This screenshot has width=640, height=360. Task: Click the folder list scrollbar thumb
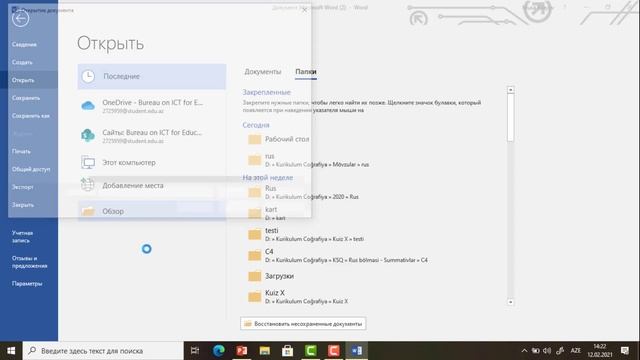(x=510, y=118)
